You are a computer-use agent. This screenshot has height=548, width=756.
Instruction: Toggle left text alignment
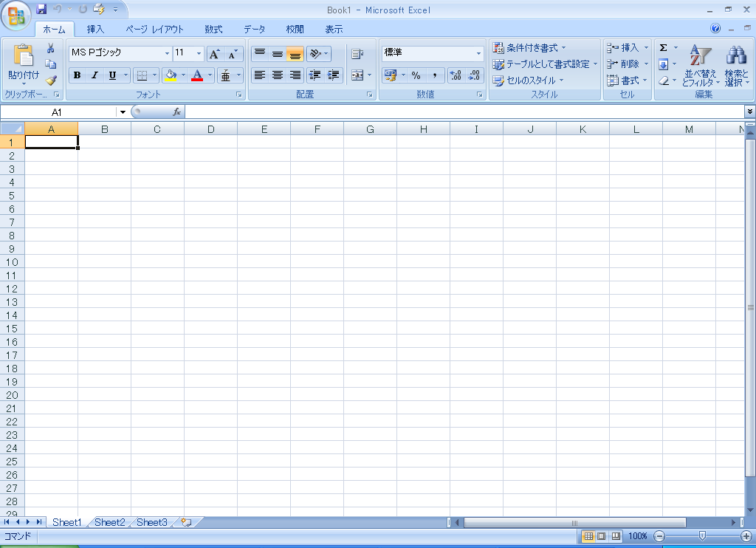[260, 75]
